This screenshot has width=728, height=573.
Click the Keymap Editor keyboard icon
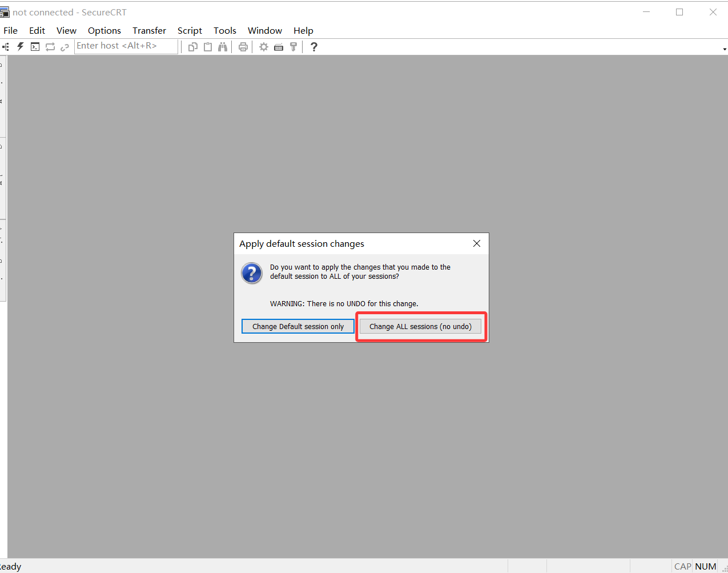(279, 47)
